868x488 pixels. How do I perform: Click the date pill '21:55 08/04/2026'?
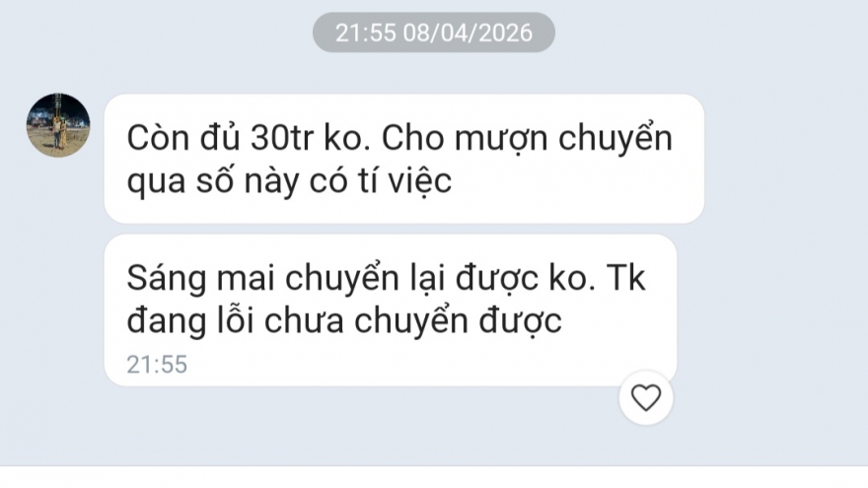pos(434,33)
